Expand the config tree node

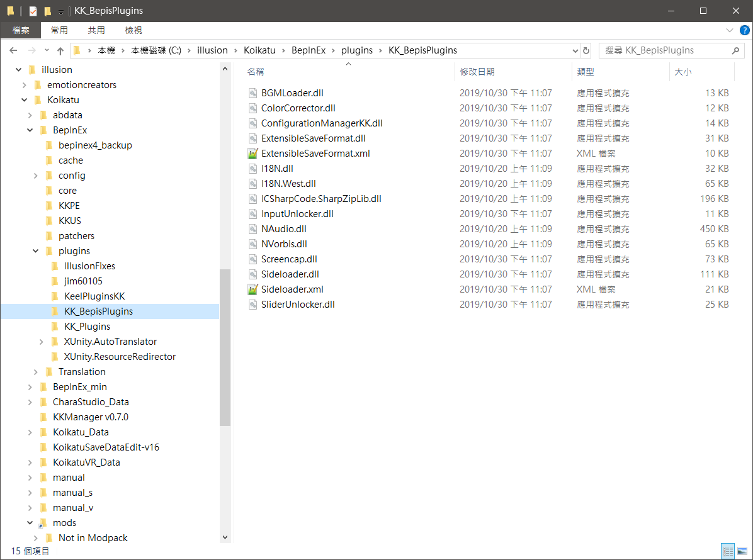[36, 176]
